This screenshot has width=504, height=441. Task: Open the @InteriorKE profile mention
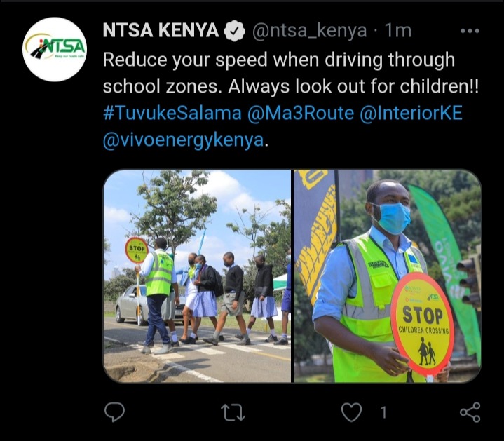(x=411, y=113)
